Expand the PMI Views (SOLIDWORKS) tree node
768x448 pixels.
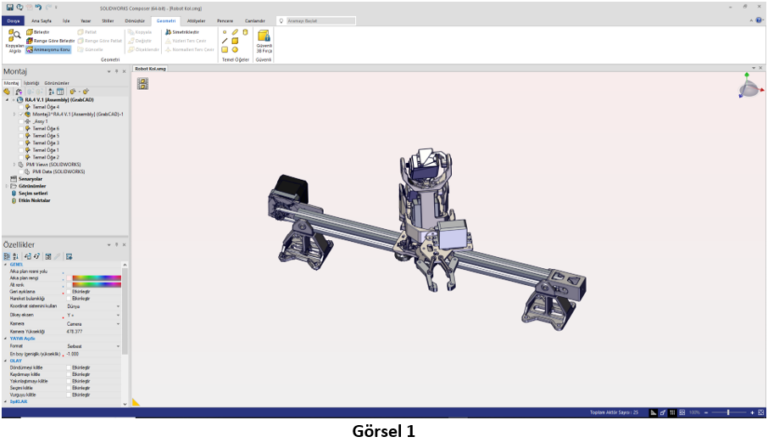[x=15, y=164]
